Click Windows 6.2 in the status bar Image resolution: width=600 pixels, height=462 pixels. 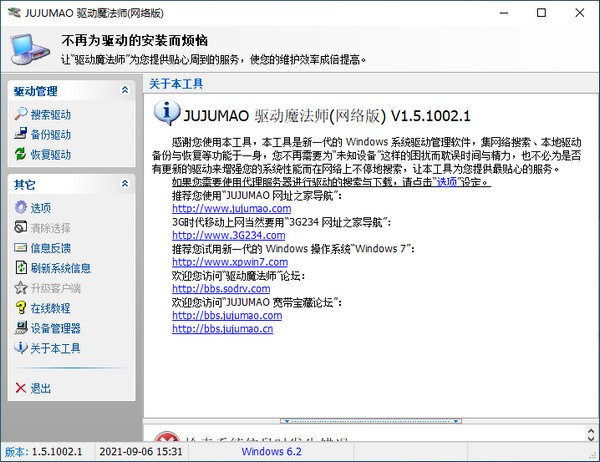[x=271, y=452]
